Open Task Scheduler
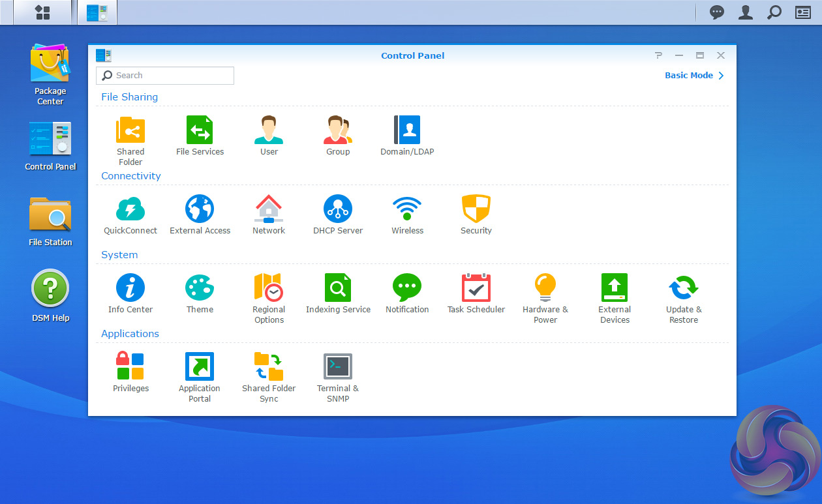 pyautogui.click(x=476, y=293)
